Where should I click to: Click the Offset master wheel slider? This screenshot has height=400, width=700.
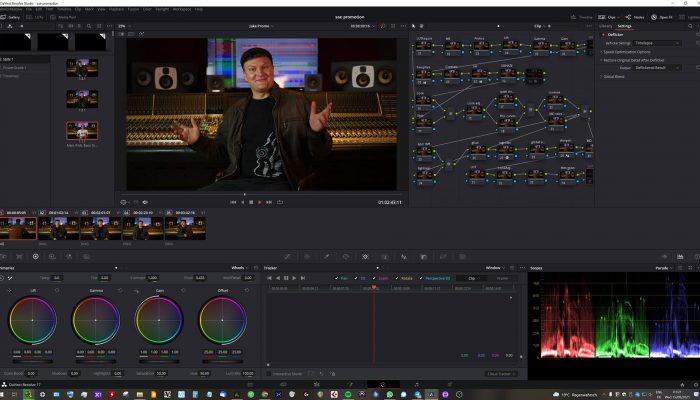pyautogui.click(x=222, y=362)
